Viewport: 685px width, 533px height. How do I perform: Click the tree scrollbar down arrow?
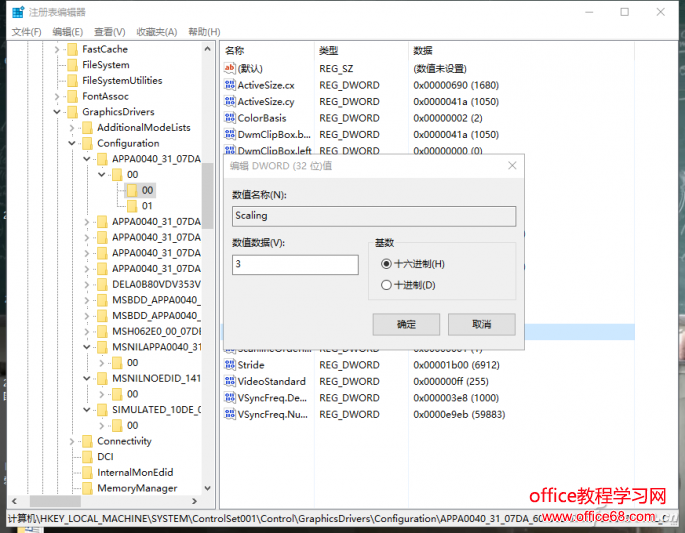point(208,488)
